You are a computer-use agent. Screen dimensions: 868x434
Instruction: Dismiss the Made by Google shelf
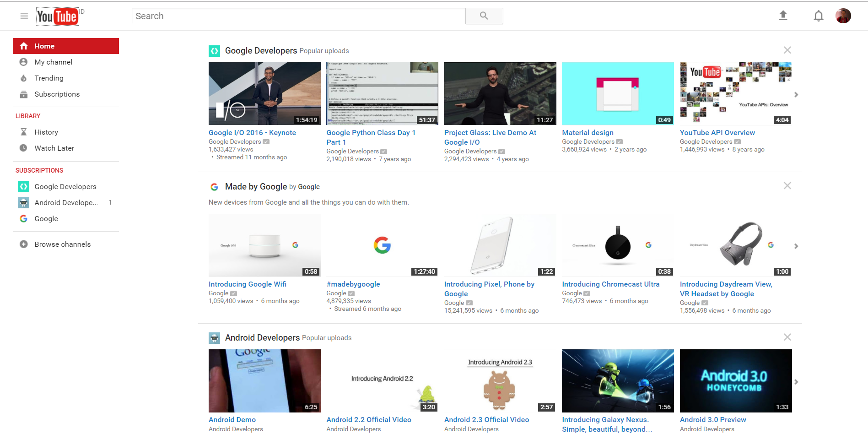click(787, 185)
